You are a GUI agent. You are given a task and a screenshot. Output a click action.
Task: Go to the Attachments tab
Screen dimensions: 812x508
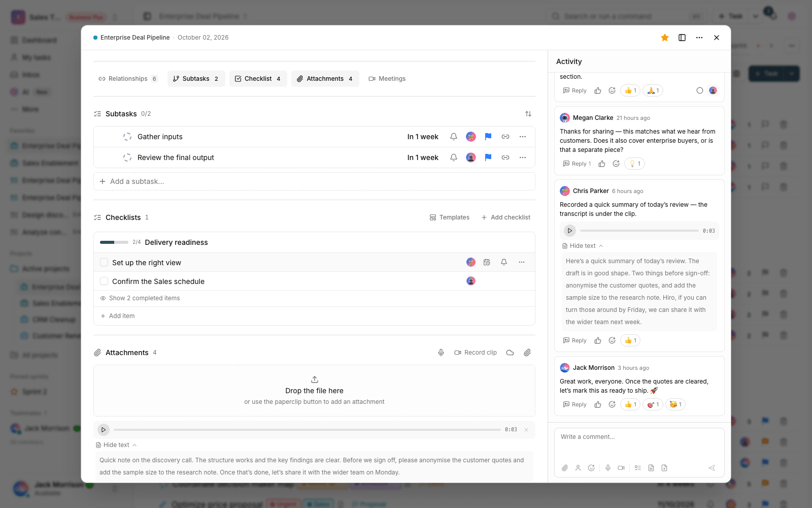(325, 79)
